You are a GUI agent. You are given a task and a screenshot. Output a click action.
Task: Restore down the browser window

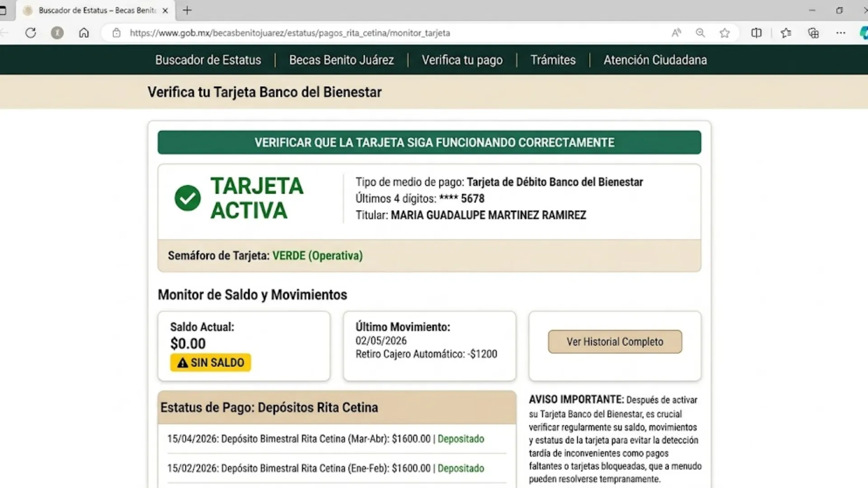coord(840,10)
